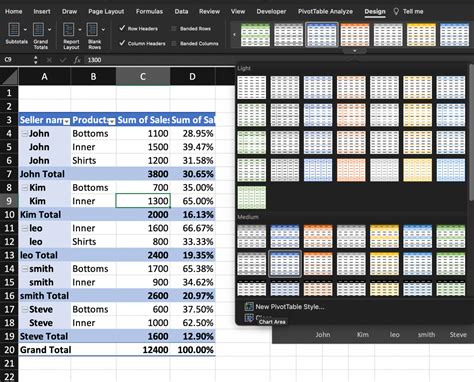Click the Grand Total cell

click(x=45, y=350)
